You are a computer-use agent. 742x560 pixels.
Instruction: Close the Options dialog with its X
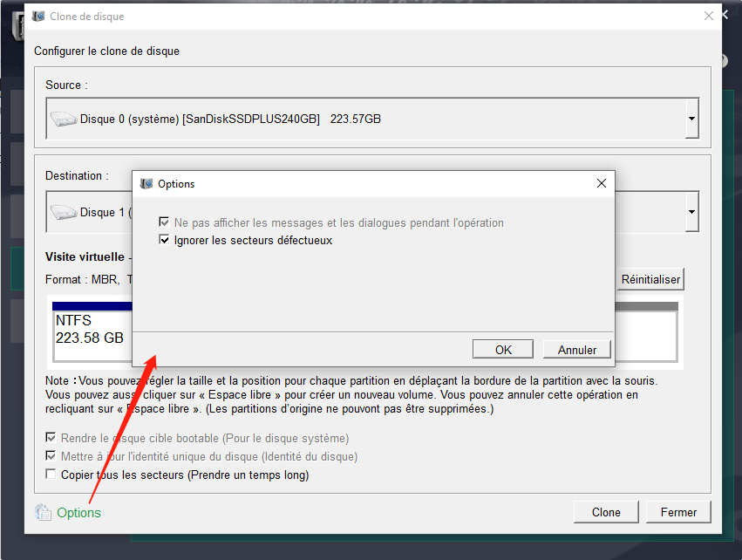click(601, 183)
